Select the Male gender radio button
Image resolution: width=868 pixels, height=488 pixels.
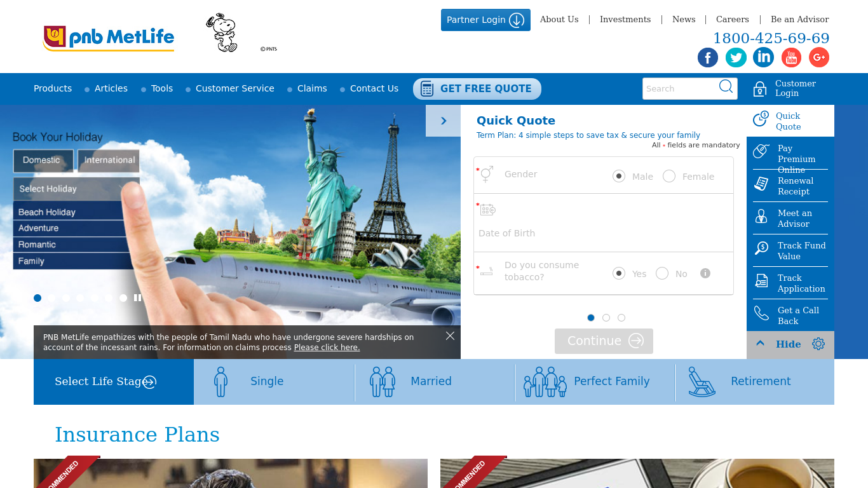click(x=619, y=176)
